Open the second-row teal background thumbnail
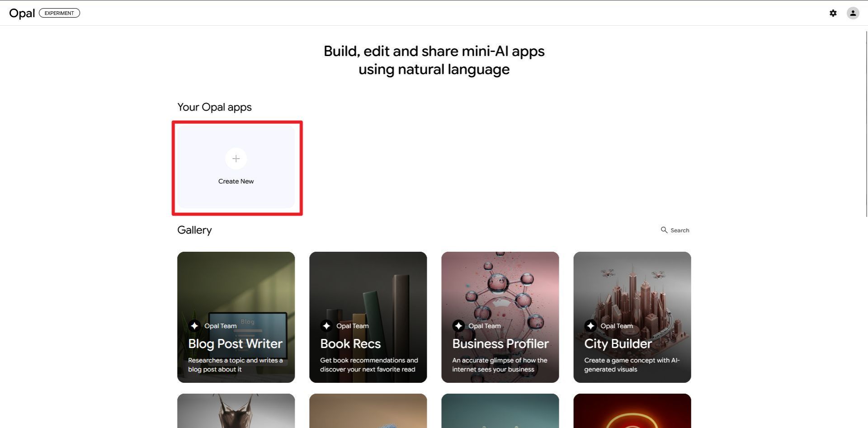Viewport: 868px width, 428px height. coord(500,410)
